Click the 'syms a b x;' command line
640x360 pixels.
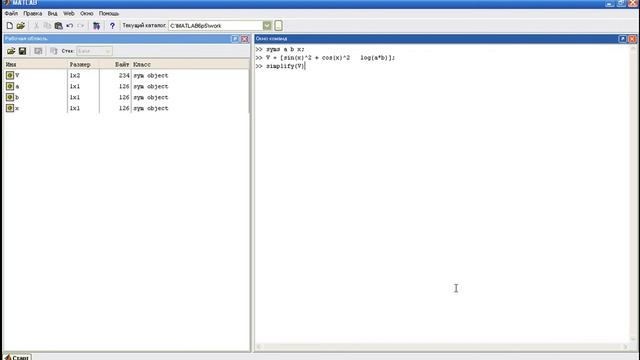coord(285,49)
